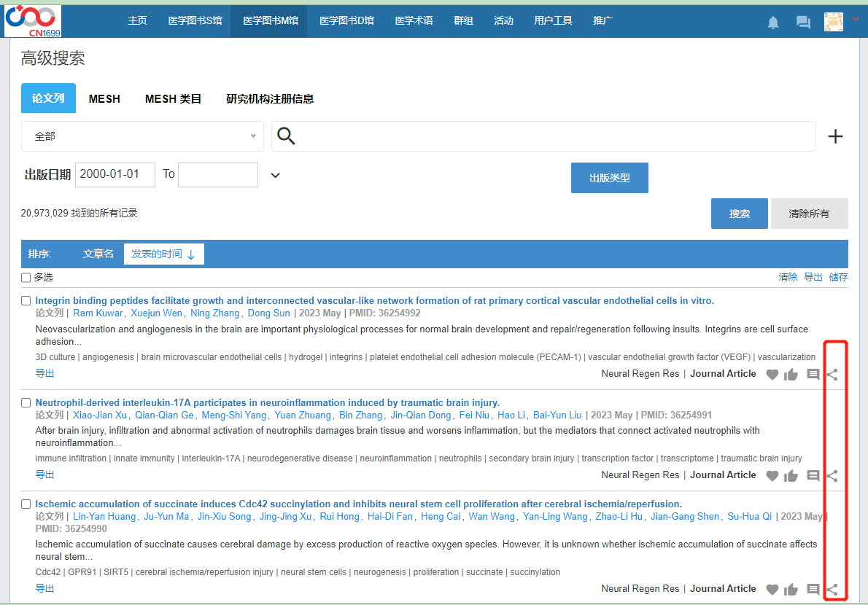Click the CN1699 site logo

coord(33,20)
